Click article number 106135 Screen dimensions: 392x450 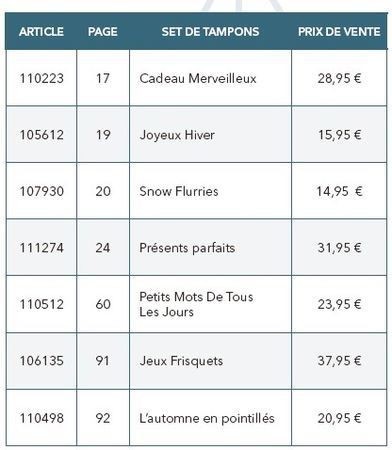42,361
